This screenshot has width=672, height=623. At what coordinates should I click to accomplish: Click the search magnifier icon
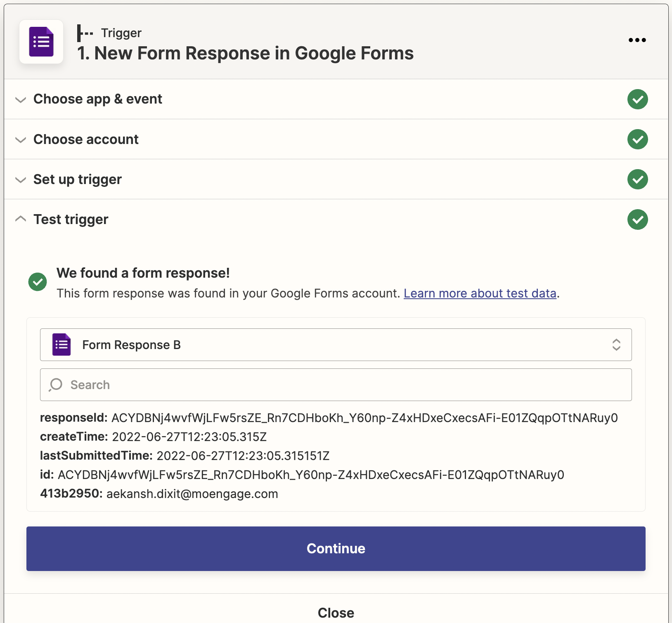click(x=55, y=385)
